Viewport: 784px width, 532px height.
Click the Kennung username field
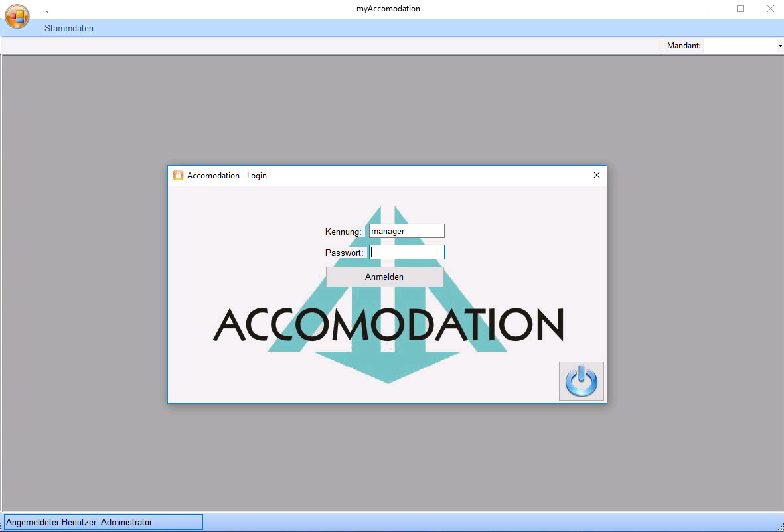pos(406,231)
